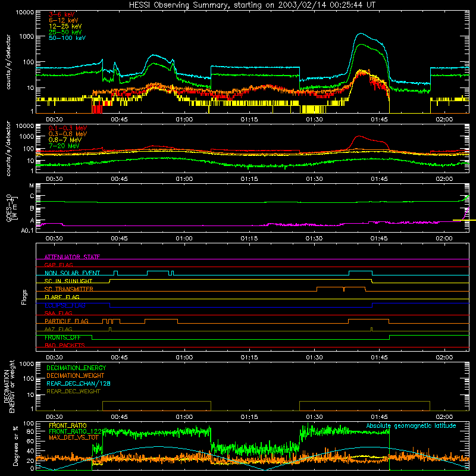The image size is (476, 476).
Task: Click the "MAX_DET_VS_TOT" legend label
Action: pyautogui.click(x=74, y=437)
